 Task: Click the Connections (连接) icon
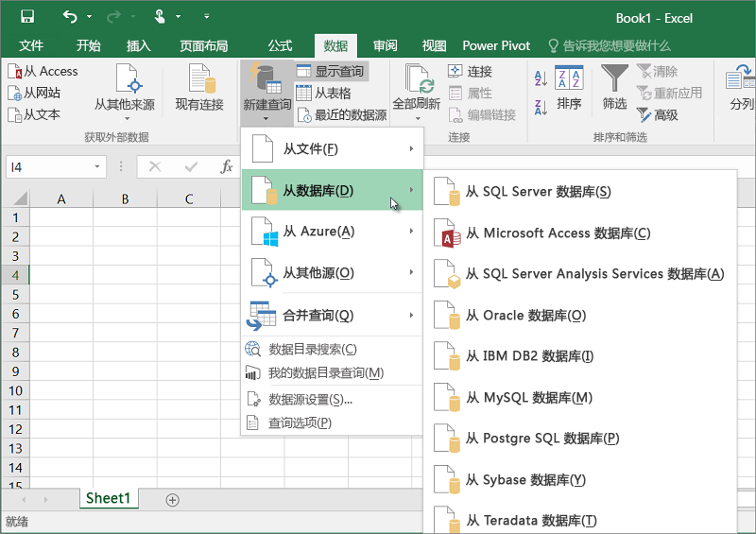pos(455,71)
